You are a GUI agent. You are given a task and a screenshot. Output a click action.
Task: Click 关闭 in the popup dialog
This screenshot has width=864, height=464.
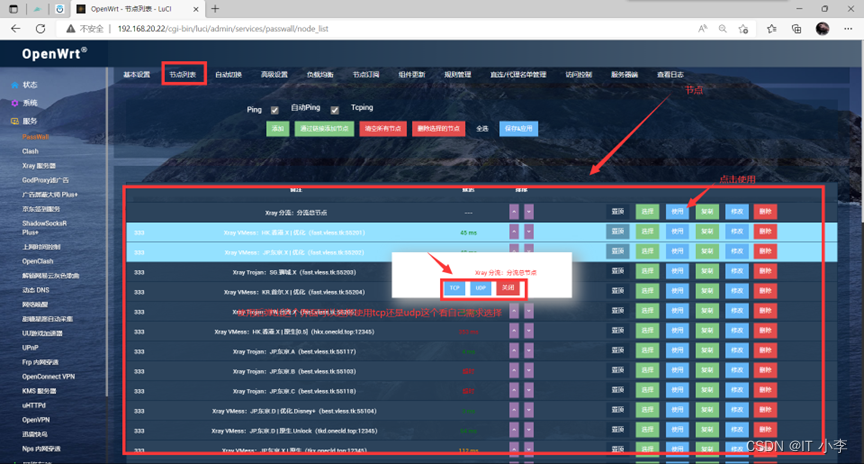point(508,288)
